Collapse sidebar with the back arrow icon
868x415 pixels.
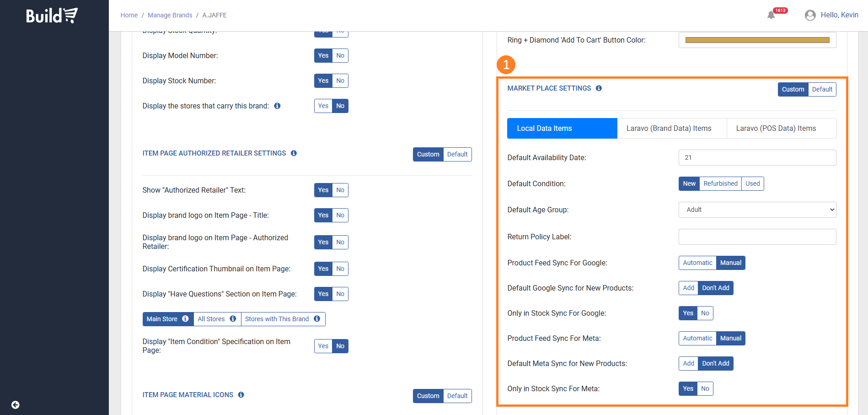coord(16,405)
